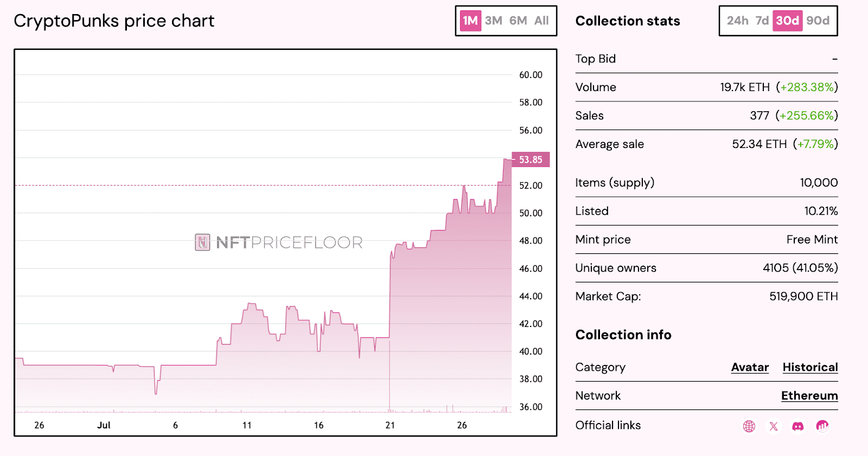
Task: Click the 11 date axis label
Action: pyautogui.click(x=247, y=425)
